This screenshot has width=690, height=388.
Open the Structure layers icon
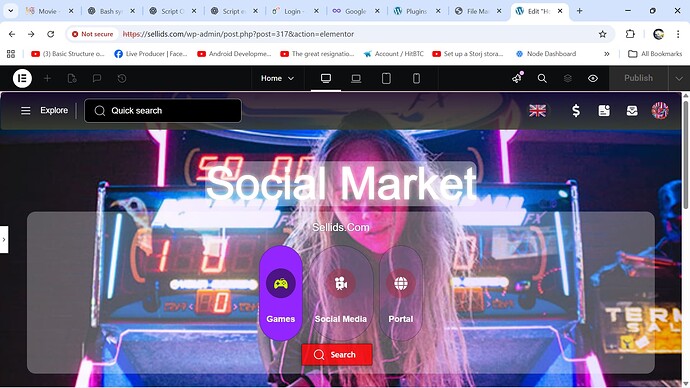[x=568, y=78]
